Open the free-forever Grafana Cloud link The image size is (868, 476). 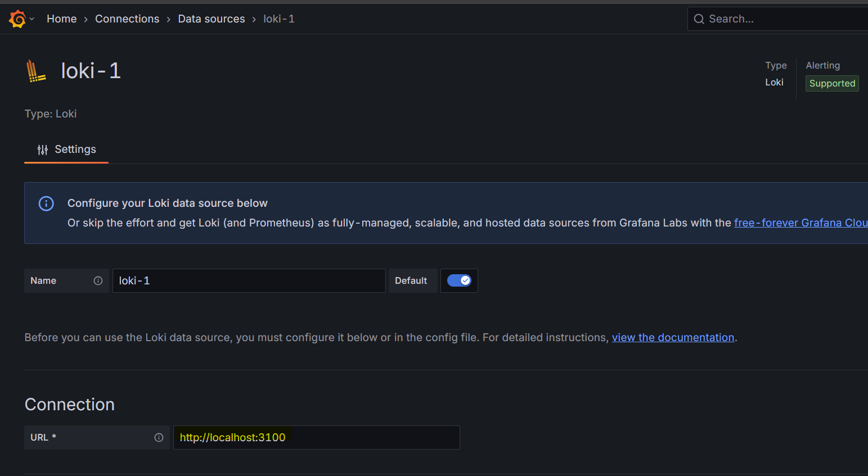click(801, 223)
